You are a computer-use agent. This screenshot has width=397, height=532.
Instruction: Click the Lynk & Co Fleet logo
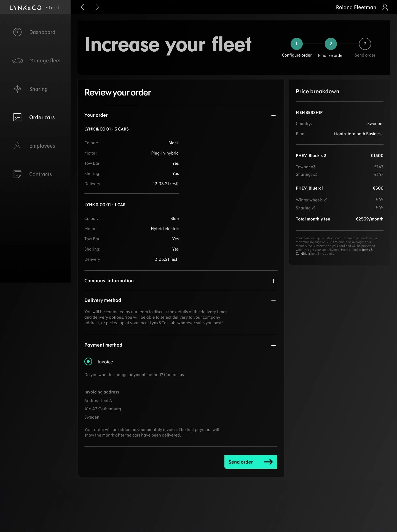[34, 8]
